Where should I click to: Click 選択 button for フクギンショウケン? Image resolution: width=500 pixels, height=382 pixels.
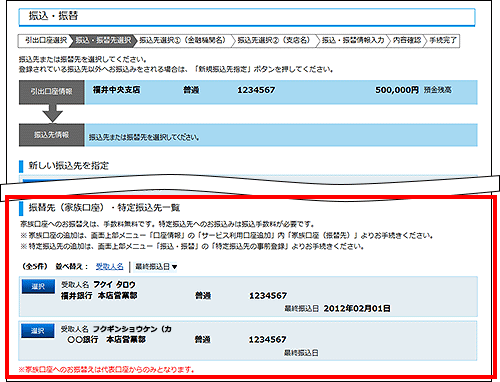(38, 331)
